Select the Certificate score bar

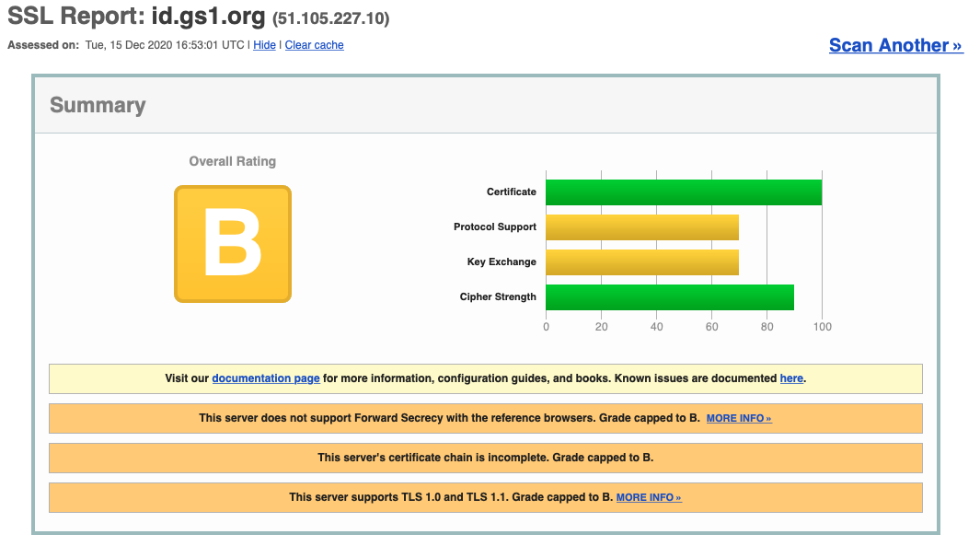point(684,192)
